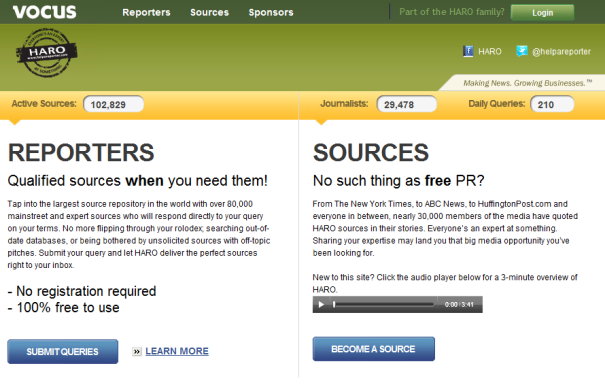This screenshot has width=605, height=385.
Task: Click the HARO stamp logo
Action: click(x=46, y=52)
